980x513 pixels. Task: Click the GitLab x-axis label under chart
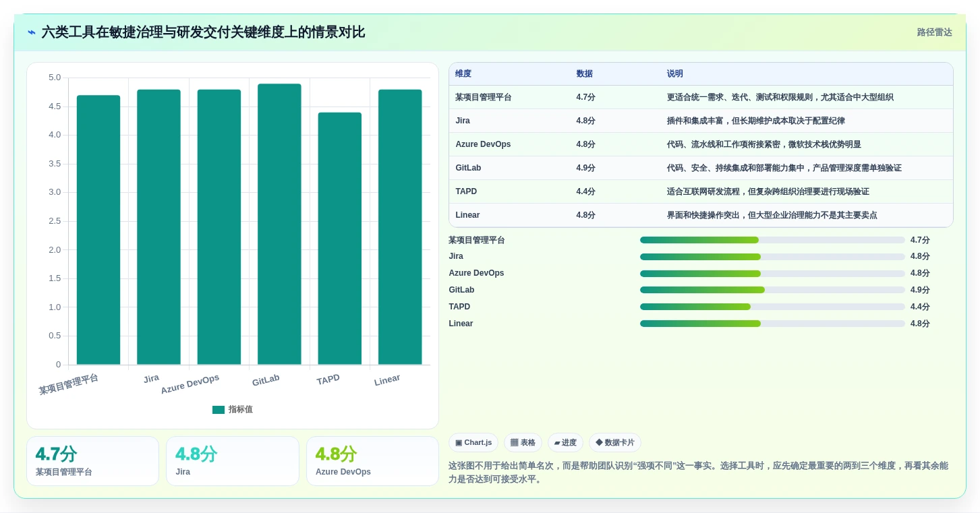point(266,380)
